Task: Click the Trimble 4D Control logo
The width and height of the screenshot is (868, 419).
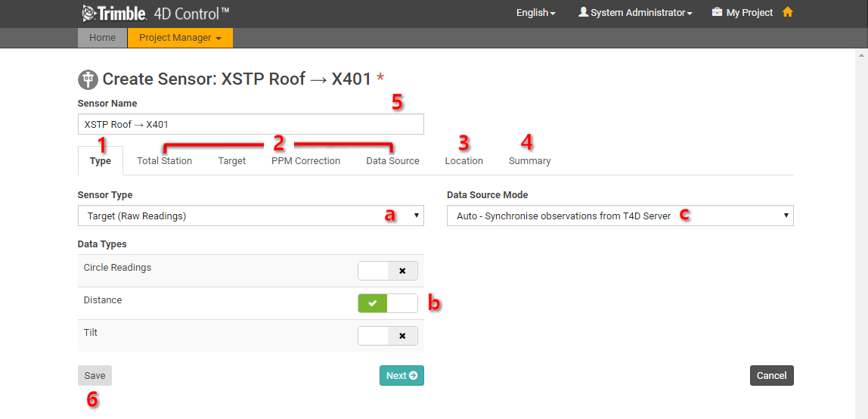Action: tap(155, 13)
